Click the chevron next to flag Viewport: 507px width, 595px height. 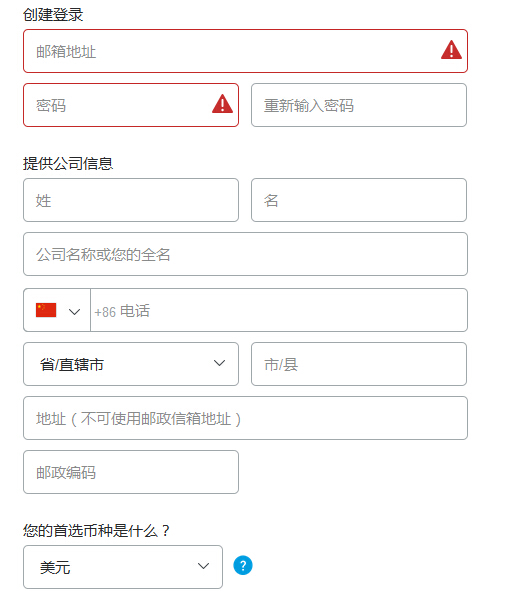(x=74, y=312)
